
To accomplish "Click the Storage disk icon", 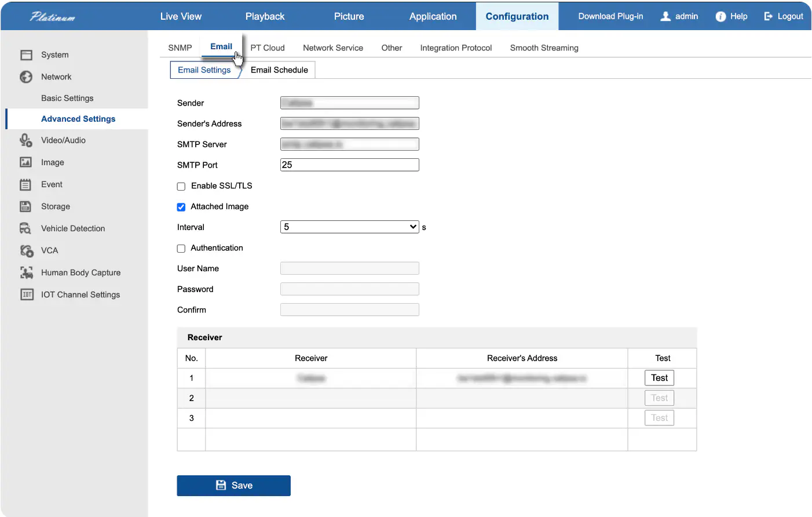I will click(25, 206).
